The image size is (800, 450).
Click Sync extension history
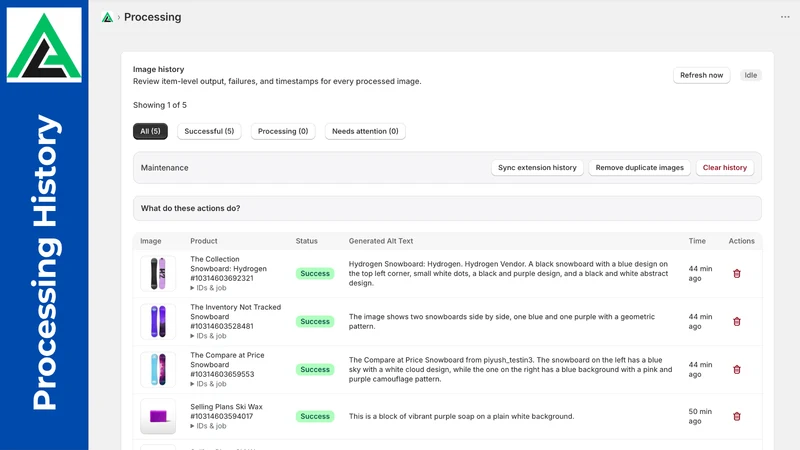pyautogui.click(x=537, y=167)
